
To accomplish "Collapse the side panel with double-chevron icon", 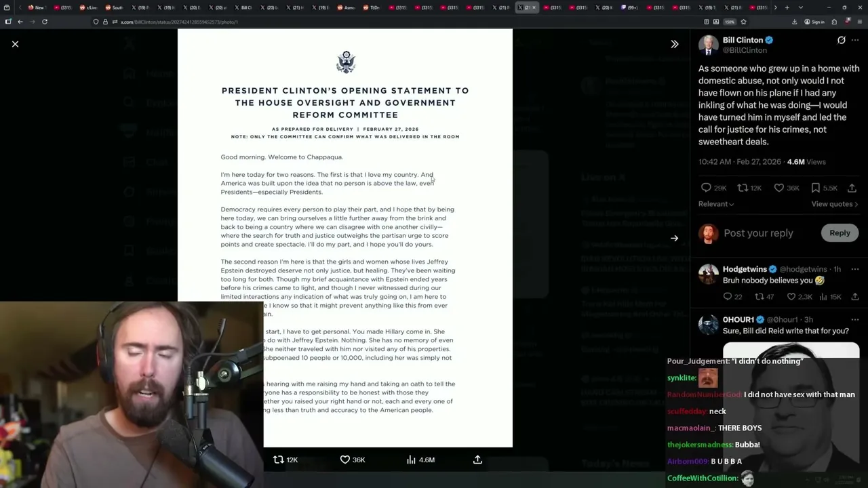I will point(675,44).
